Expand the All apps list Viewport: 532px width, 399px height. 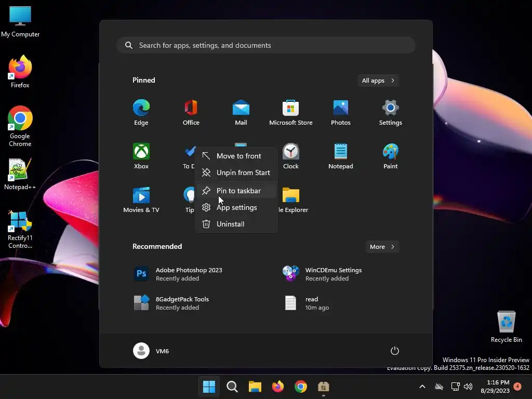tap(378, 81)
